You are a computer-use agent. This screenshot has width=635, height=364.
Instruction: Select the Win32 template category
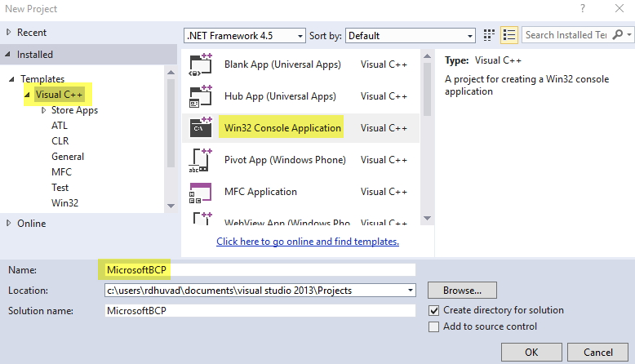point(64,203)
